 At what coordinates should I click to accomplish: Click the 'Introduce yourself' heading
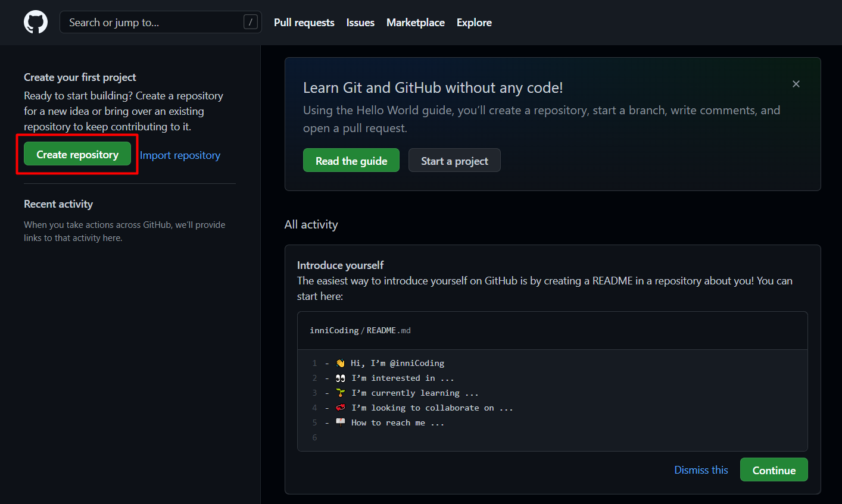tap(340, 265)
